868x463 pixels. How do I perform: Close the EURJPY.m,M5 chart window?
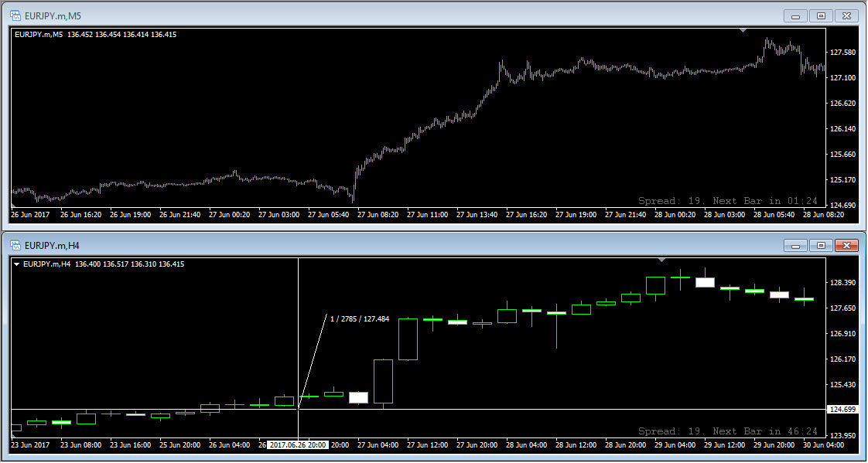click(x=846, y=16)
